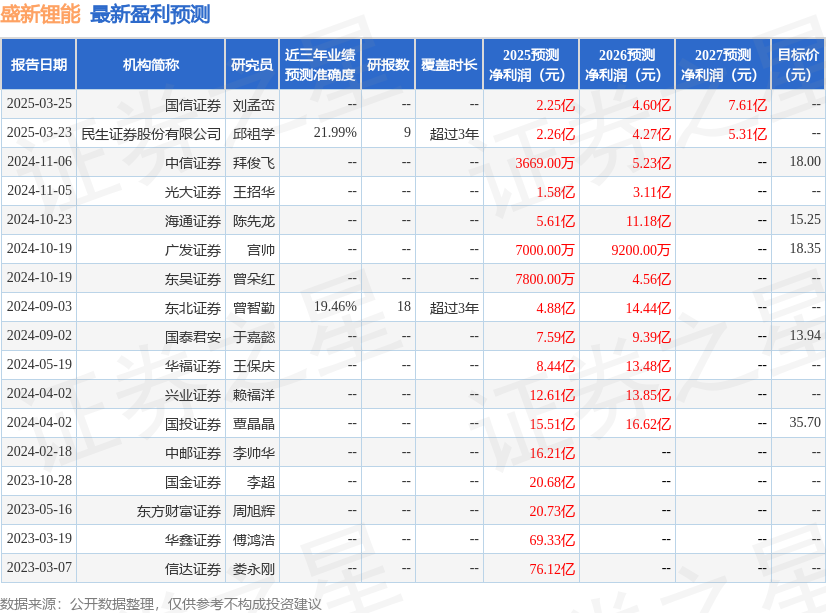Click the 19.46% accuracy value
This screenshot has height=613, width=826.
pyautogui.click(x=335, y=306)
